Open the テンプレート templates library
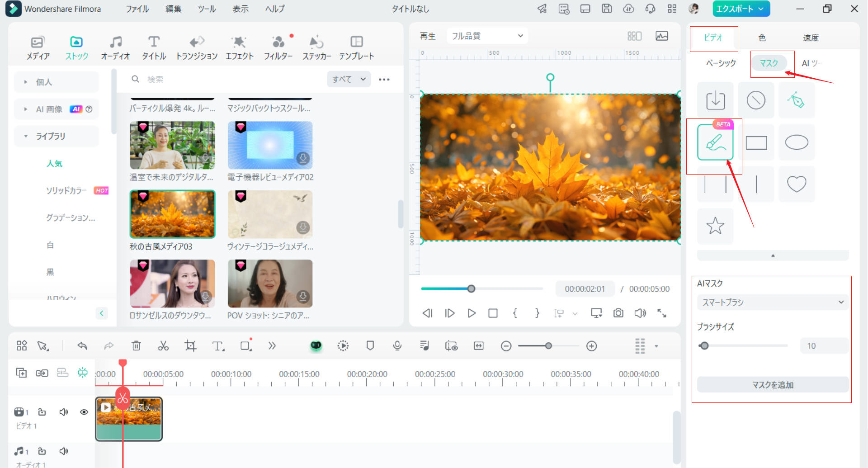Viewport: 868px width, 468px height. pos(357,48)
